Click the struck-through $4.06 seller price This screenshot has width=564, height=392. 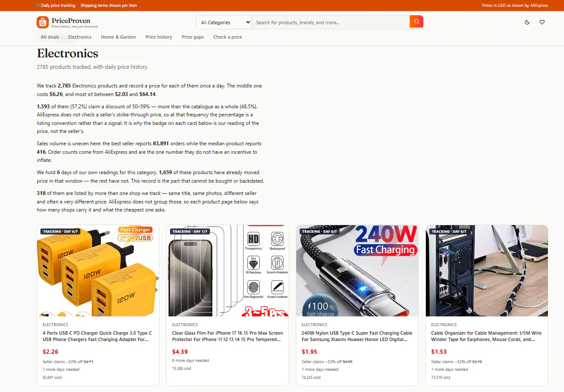[x=347, y=362]
